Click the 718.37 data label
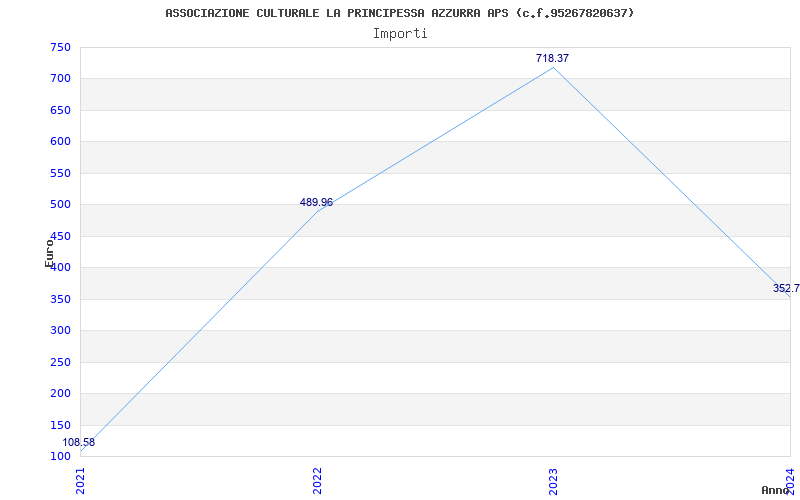800x500 pixels. pos(552,58)
